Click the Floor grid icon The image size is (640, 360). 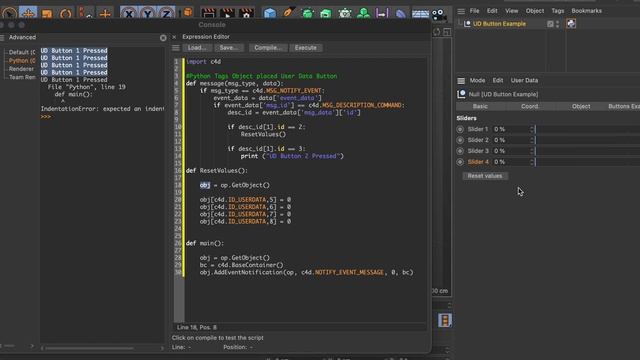click(420, 14)
